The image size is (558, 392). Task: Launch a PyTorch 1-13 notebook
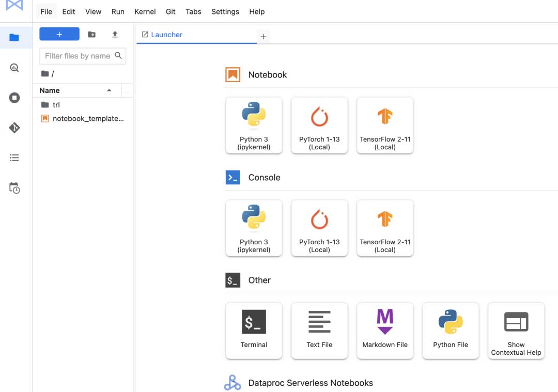pyautogui.click(x=319, y=126)
